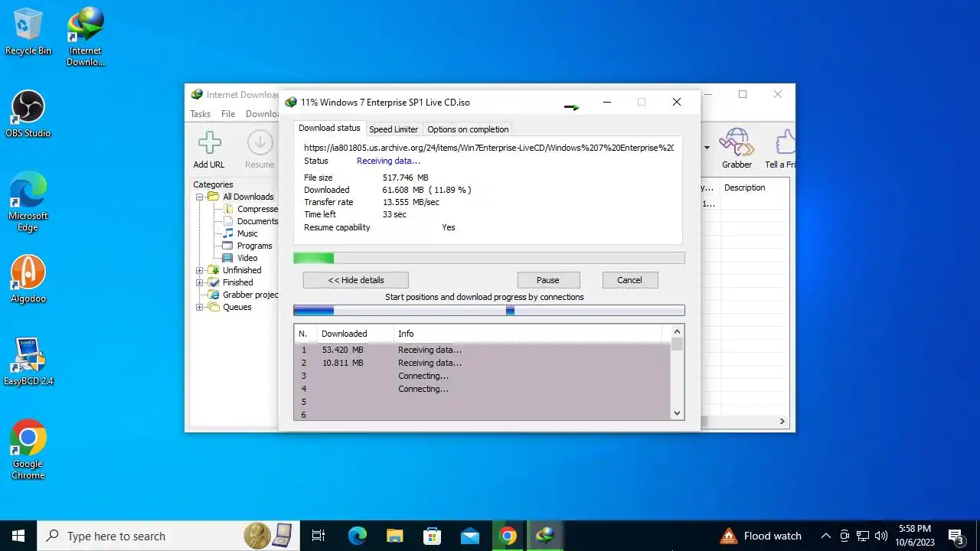Click the volume icon in system tray
This screenshot has height=551, width=980.
[881, 536]
